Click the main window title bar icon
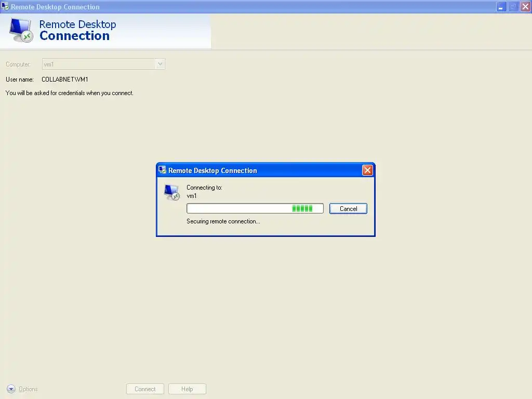This screenshot has height=399, width=532. click(5, 6)
